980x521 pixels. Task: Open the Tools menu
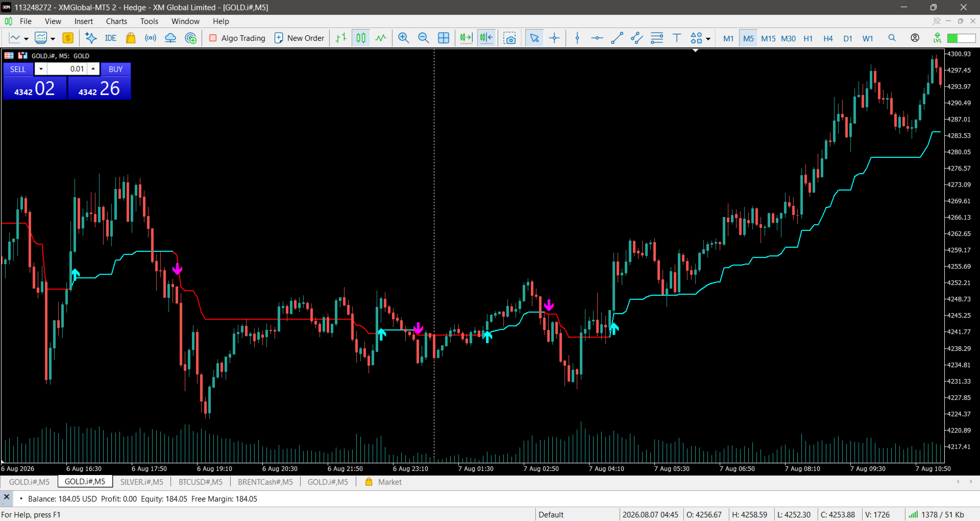(x=149, y=21)
